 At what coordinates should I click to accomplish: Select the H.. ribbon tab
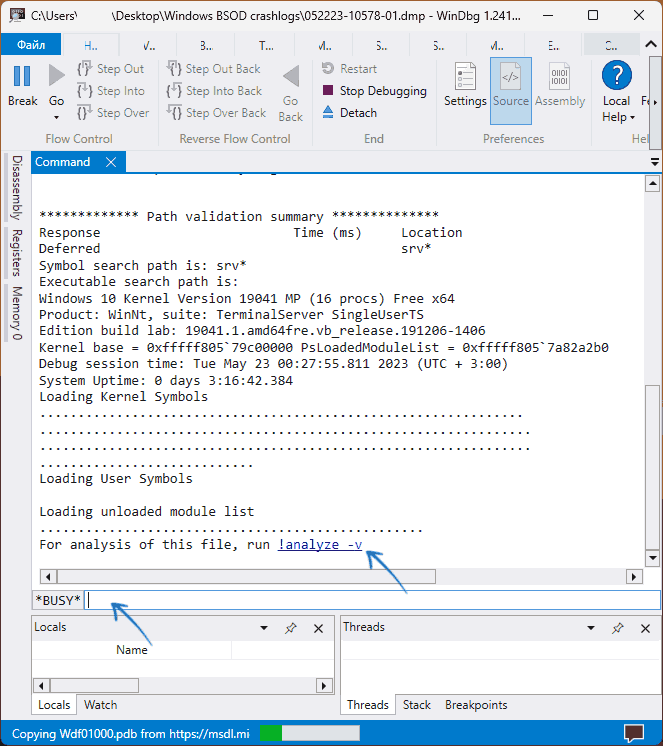click(x=91, y=46)
